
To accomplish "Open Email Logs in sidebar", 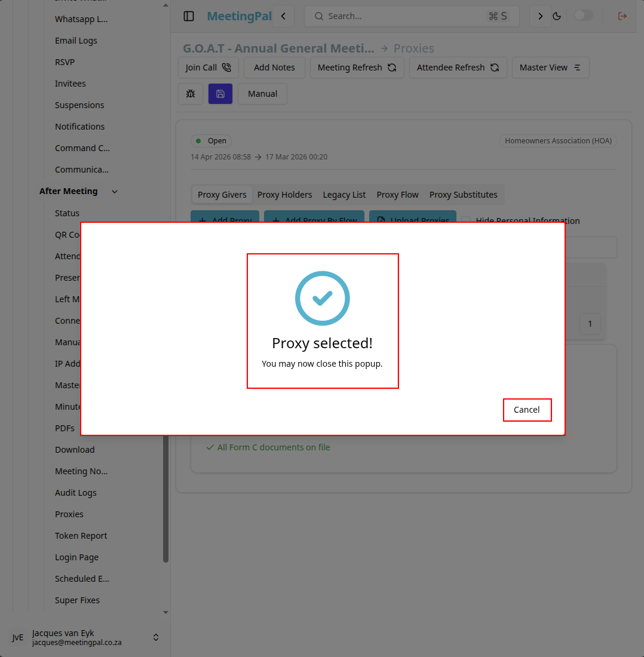I will point(76,41).
